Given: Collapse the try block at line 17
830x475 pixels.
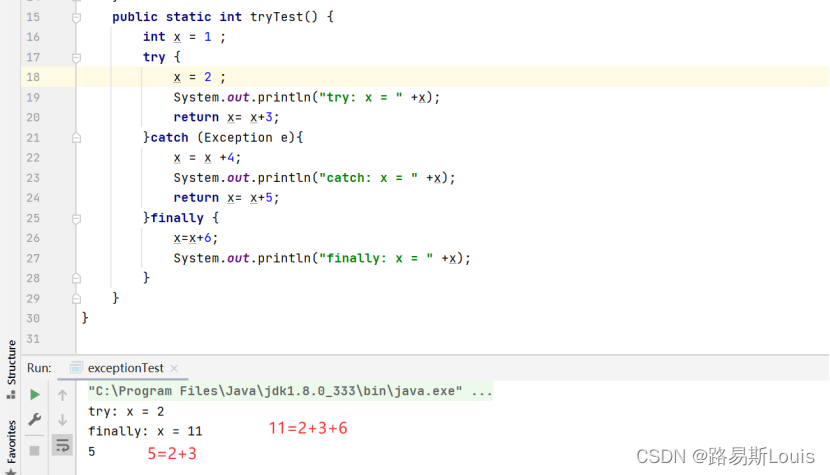Looking at the screenshot, I should tap(76, 58).
